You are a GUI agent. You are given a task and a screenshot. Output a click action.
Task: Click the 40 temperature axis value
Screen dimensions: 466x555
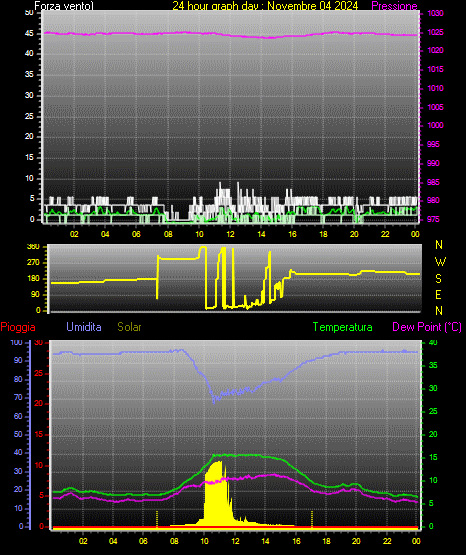click(x=433, y=342)
